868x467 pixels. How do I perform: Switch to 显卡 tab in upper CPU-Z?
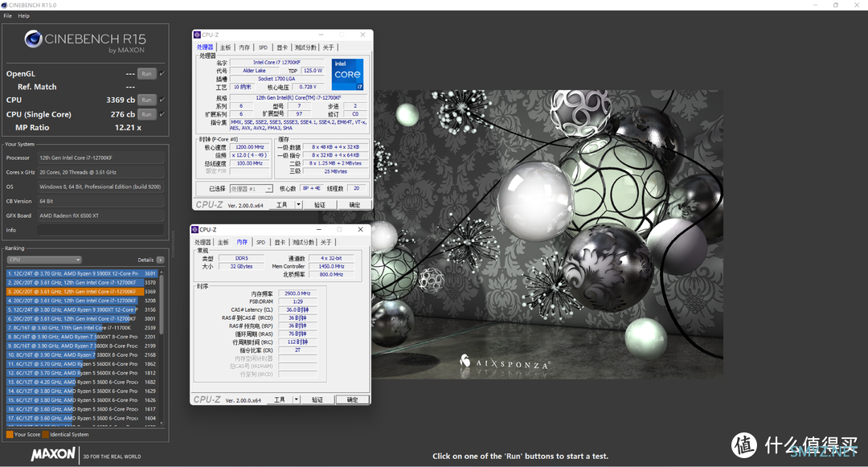pyautogui.click(x=282, y=47)
